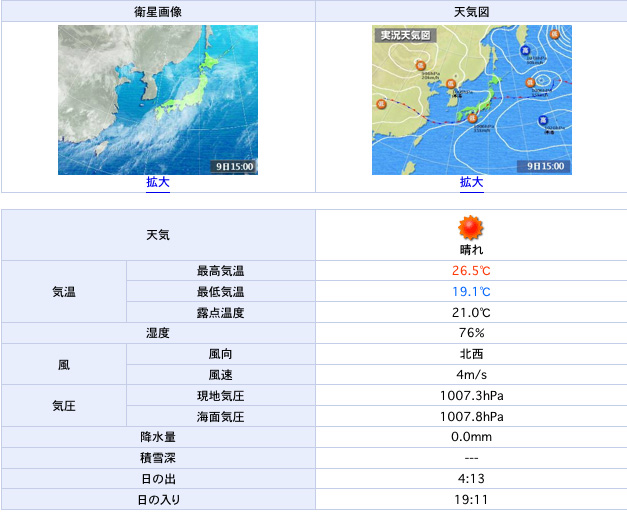Image resolution: width=627 pixels, height=512 pixels.
Task: Click 拡大 link under weather map
Action: (471, 182)
